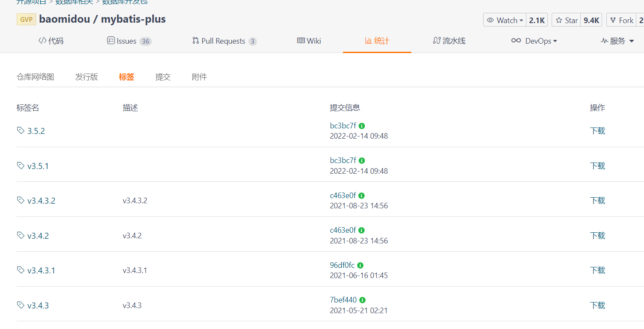The image size is (644, 329).
Task: Expand the DevOps dropdown menu
Action: coord(534,41)
